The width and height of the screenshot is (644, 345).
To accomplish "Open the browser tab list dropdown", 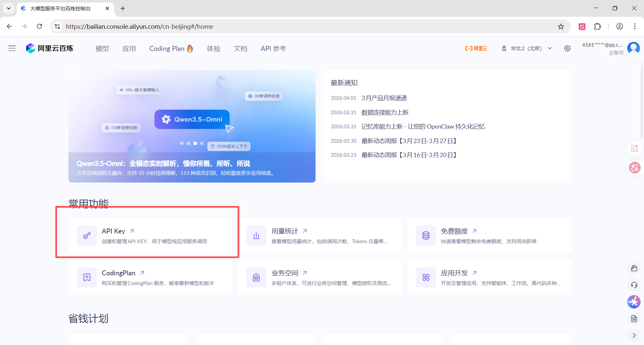I will 9,8.
